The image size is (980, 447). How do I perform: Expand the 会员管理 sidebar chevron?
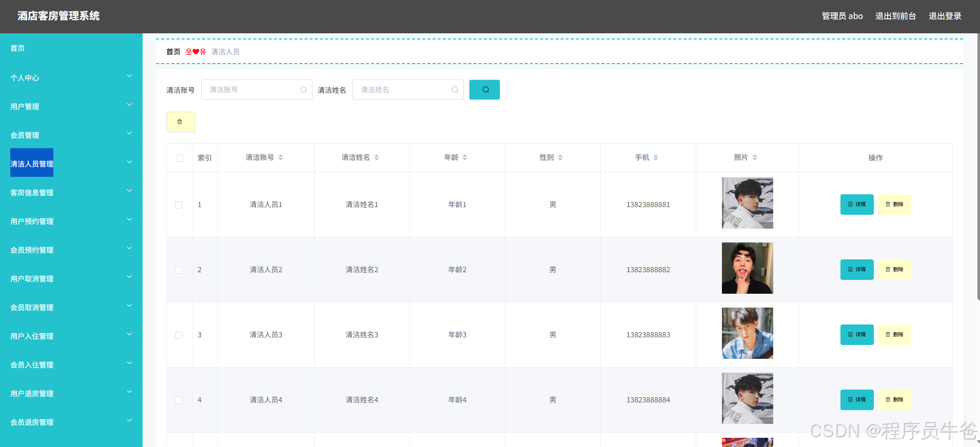tap(129, 133)
